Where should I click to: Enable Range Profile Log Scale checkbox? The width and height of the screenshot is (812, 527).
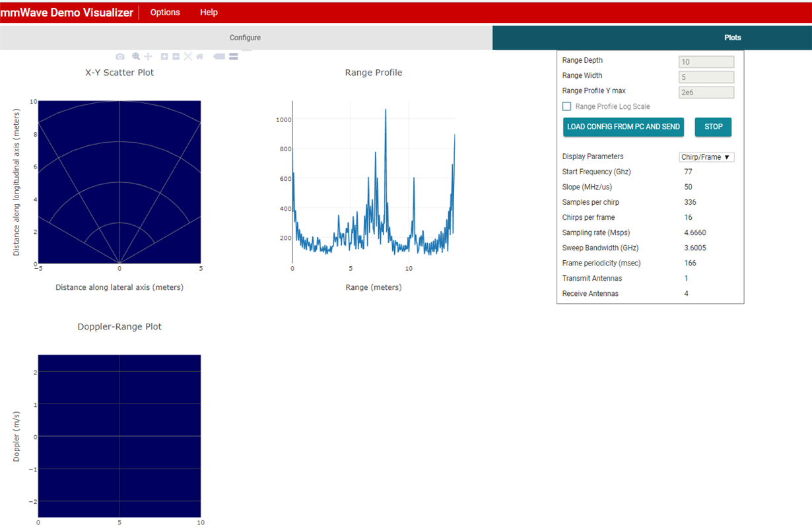coord(566,106)
